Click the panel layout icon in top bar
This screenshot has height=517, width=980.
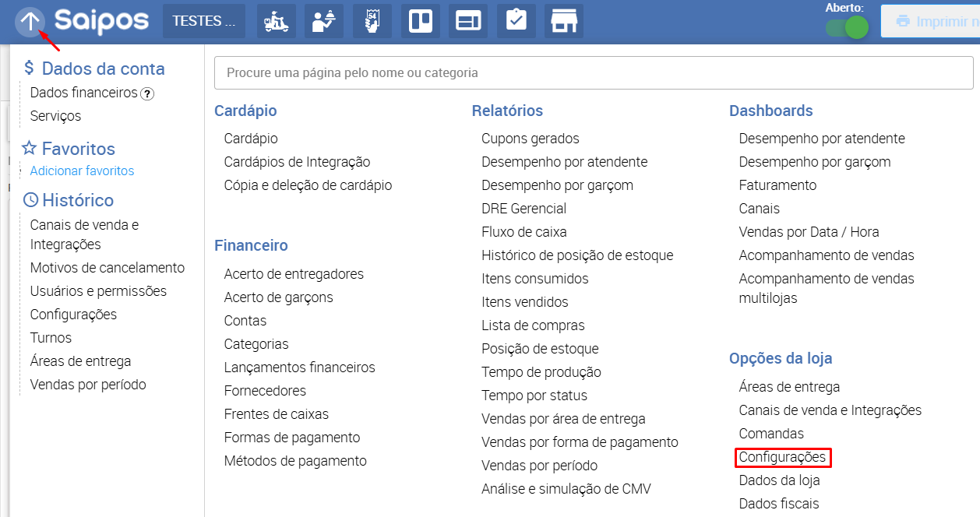pyautogui.click(x=468, y=21)
